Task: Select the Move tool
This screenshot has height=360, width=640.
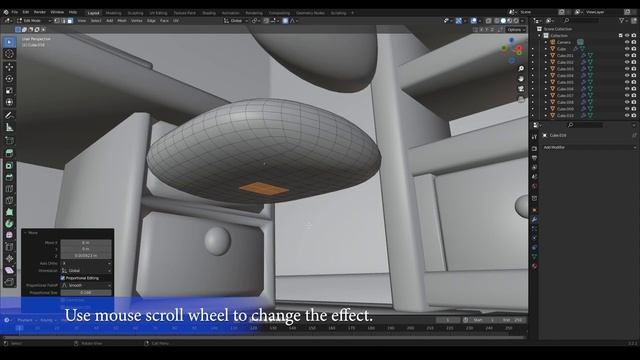Action: (9, 67)
